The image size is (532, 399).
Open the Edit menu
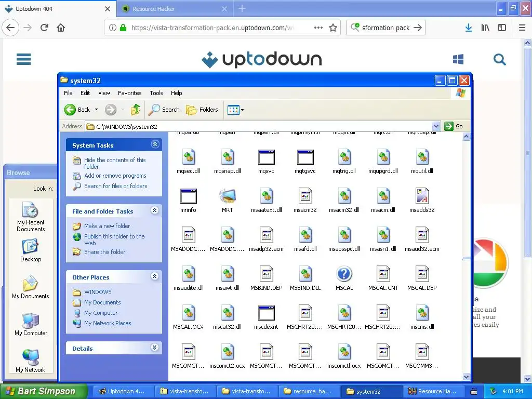click(x=85, y=93)
